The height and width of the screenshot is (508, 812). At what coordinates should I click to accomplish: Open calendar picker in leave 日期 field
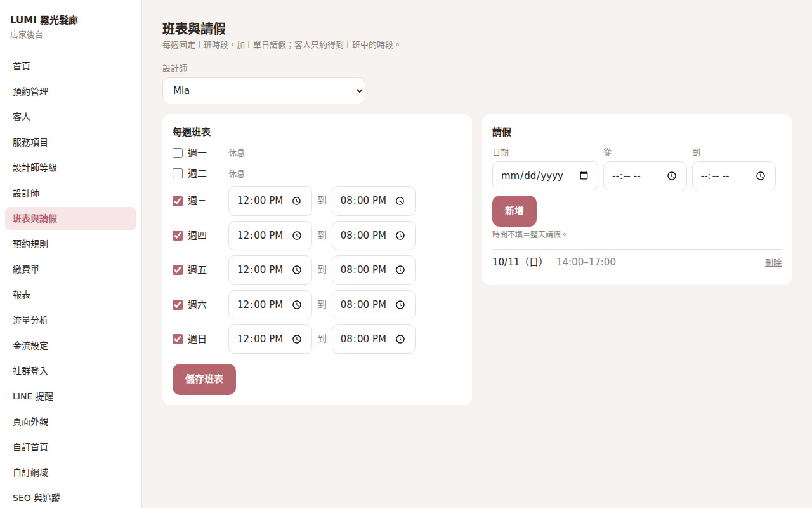coord(584,176)
